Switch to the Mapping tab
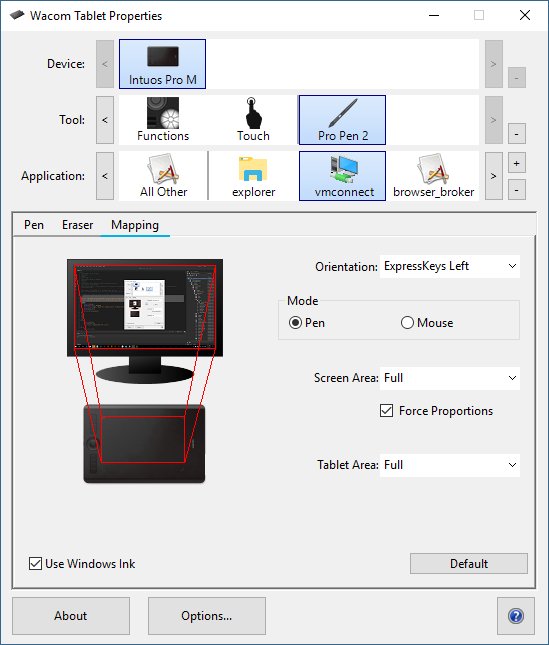This screenshot has width=549, height=645. [135, 225]
